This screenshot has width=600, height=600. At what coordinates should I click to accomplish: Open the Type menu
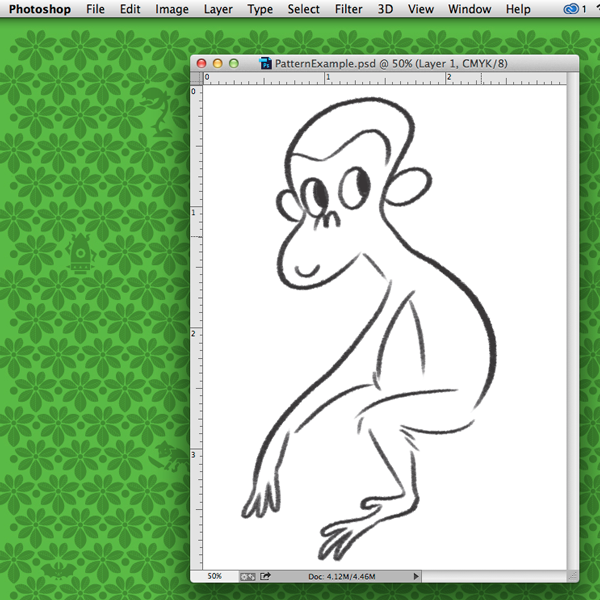[260, 9]
